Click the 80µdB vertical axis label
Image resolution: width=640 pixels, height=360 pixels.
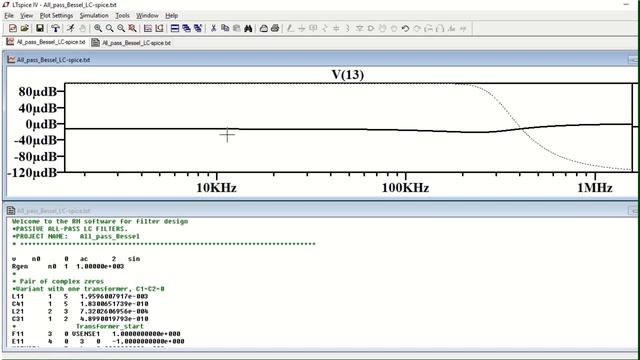tap(38, 92)
